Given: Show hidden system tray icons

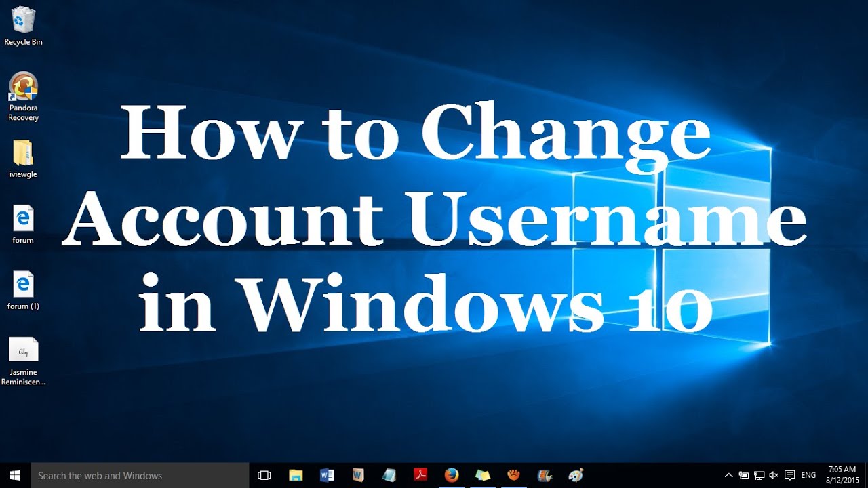Looking at the screenshot, I should coord(729,475).
